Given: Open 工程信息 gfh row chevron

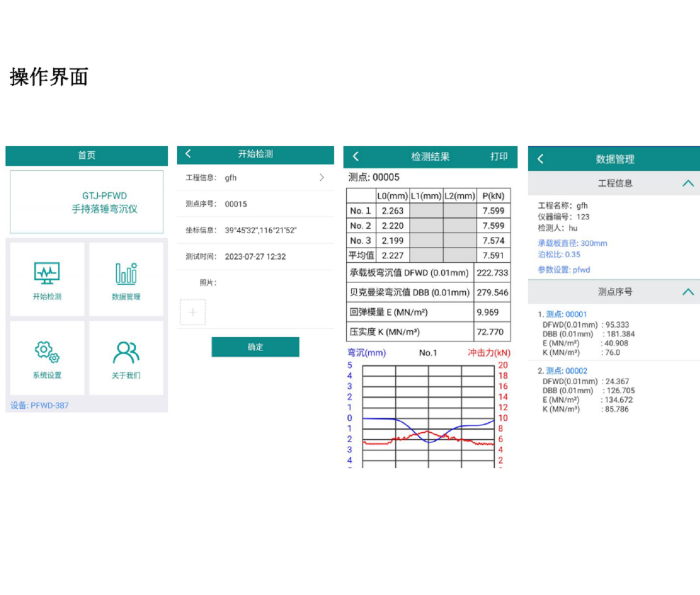Looking at the screenshot, I should [321, 178].
